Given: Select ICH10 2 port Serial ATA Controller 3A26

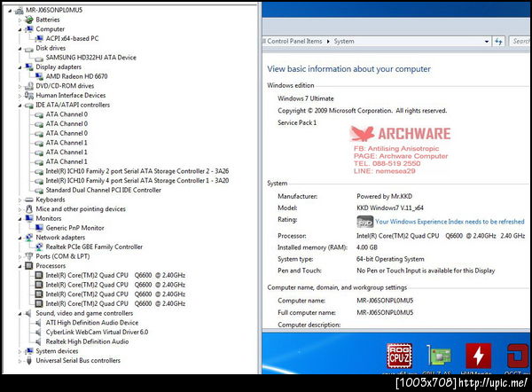Looking at the screenshot, I should (x=137, y=171).
